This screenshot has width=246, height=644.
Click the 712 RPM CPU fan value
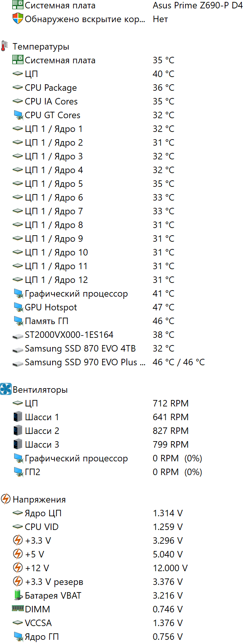click(x=171, y=403)
